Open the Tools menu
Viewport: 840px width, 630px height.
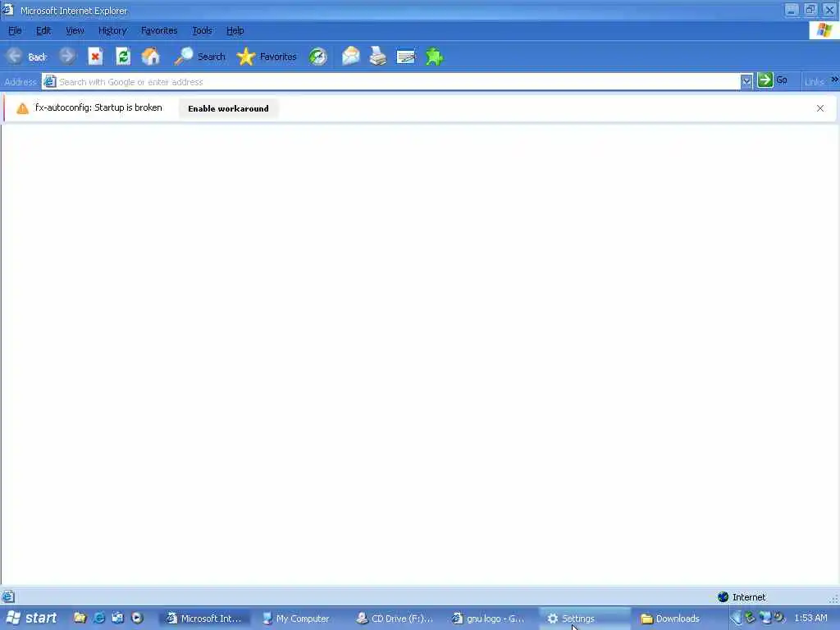pos(202,30)
